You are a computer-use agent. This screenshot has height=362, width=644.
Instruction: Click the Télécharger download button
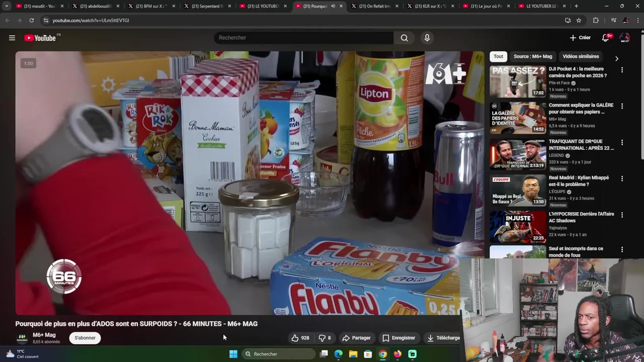pos(443,338)
